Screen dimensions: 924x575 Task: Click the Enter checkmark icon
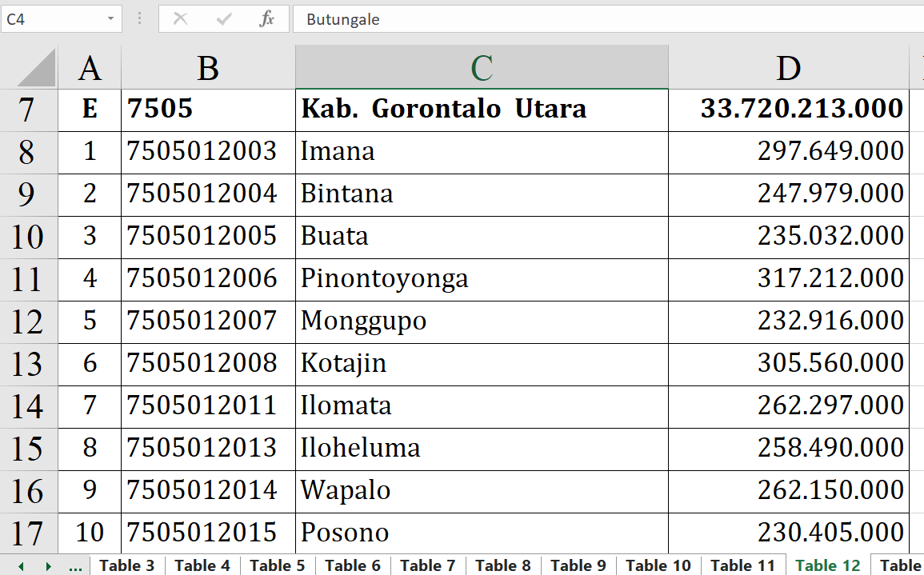224,19
